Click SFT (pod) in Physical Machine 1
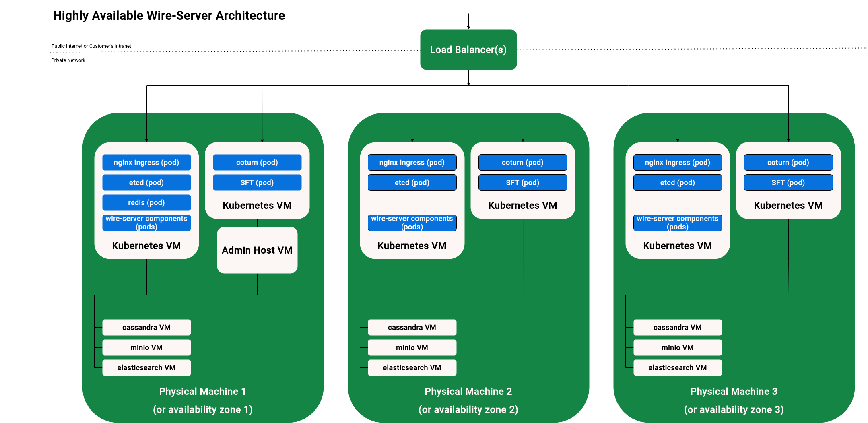Screen dimensions: 868x423 (x=257, y=182)
